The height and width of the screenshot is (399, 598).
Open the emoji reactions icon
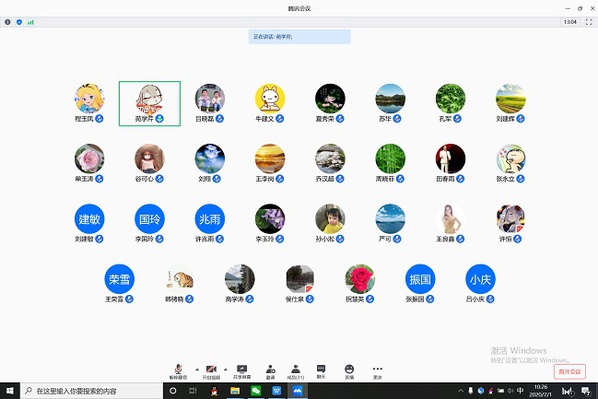coord(349,372)
